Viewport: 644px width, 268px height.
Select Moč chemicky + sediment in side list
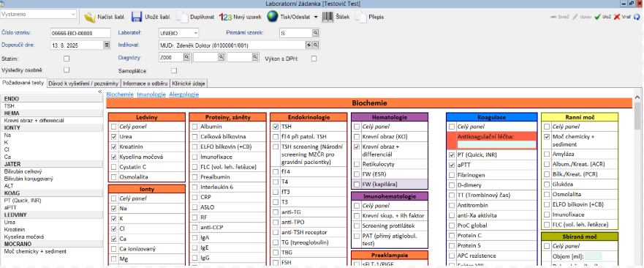pos(35,251)
